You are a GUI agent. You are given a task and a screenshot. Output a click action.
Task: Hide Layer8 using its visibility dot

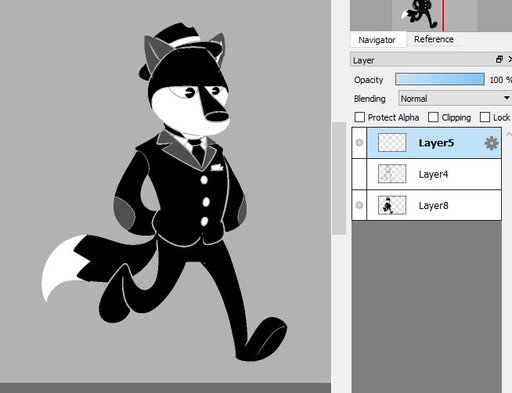359,205
